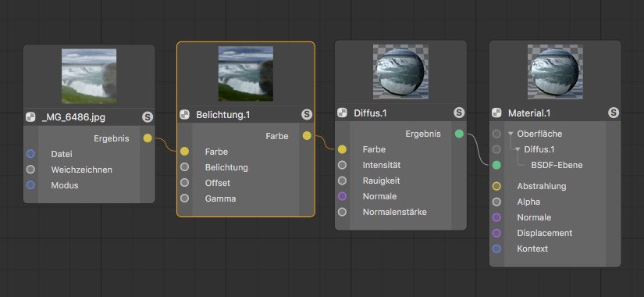This screenshot has height=297, width=644.
Task: Click the blue Datei port on image node
Action: [30, 154]
